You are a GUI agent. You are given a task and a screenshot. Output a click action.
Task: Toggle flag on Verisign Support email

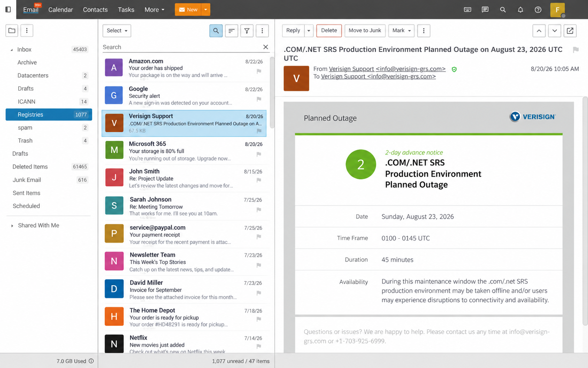click(259, 131)
